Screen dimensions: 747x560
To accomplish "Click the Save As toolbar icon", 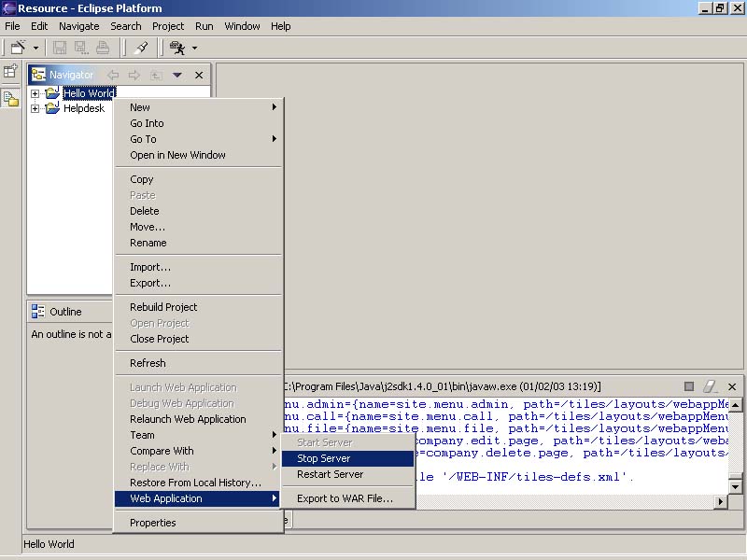I will (81, 48).
